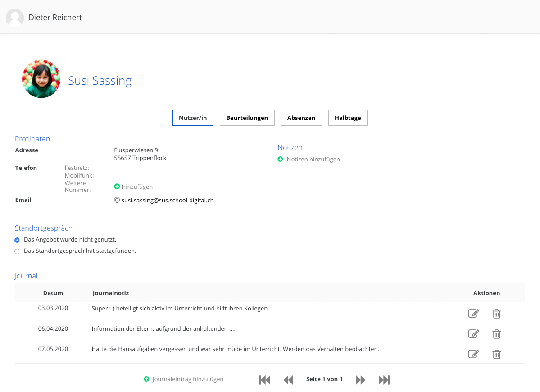
Task: Click Notizen hinzufügen
Action: [x=309, y=159]
